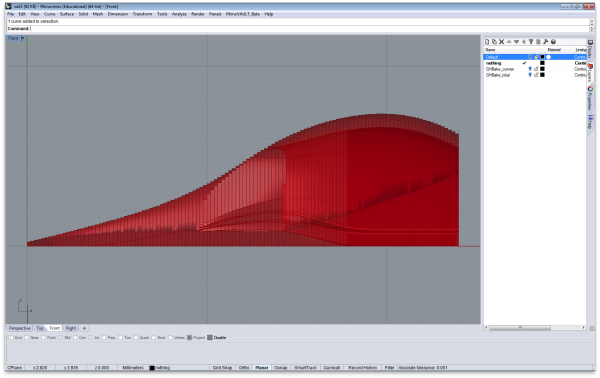The height and width of the screenshot is (378, 600).
Task: Move layer up with triangle icon
Action: 509,42
